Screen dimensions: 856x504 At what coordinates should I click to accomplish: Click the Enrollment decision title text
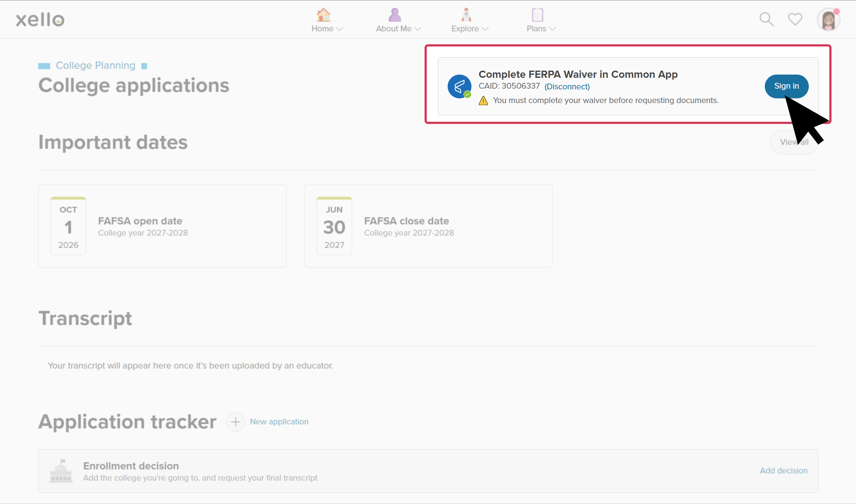[x=131, y=466]
